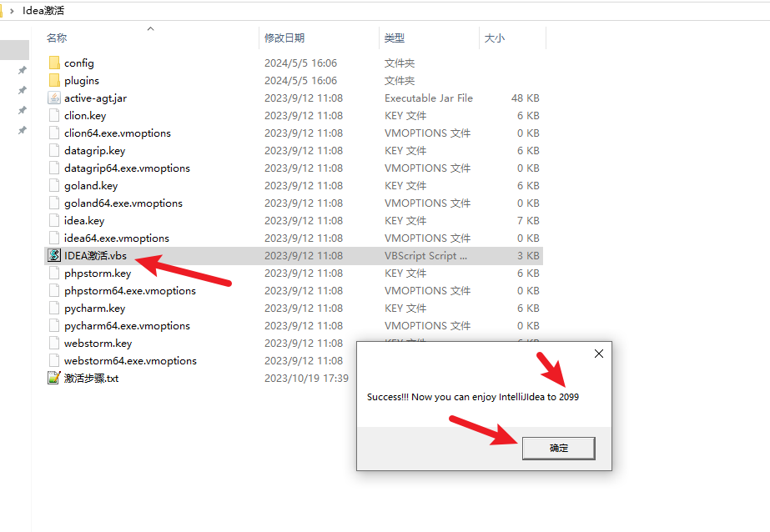Click the 7 KB size of idea.key
Image resolution: width=770 pixels, height=532 pixels.
(x=528, y=221)
